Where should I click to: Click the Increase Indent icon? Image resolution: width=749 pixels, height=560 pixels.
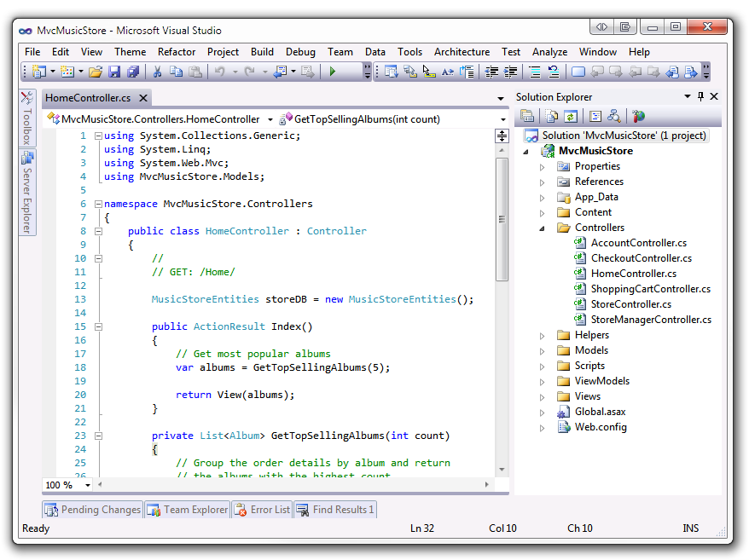(x=511, y=72)
